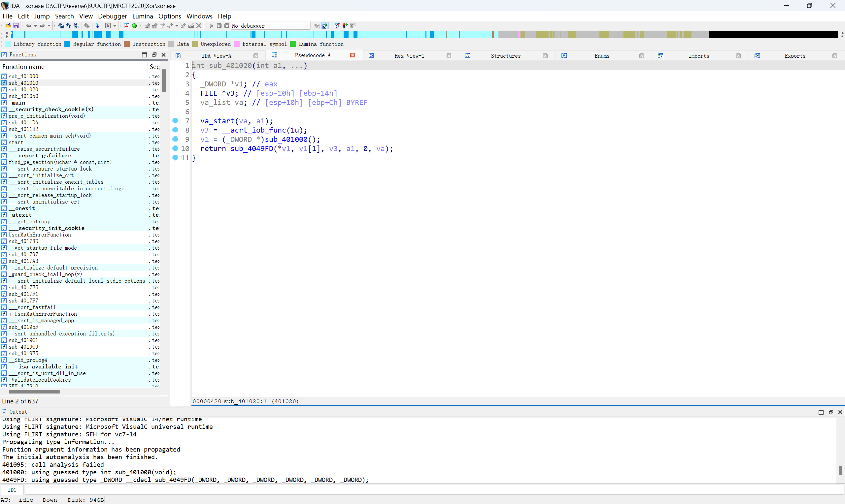Click the boxed letter A toolbar icon

click(x=108, y=26)
